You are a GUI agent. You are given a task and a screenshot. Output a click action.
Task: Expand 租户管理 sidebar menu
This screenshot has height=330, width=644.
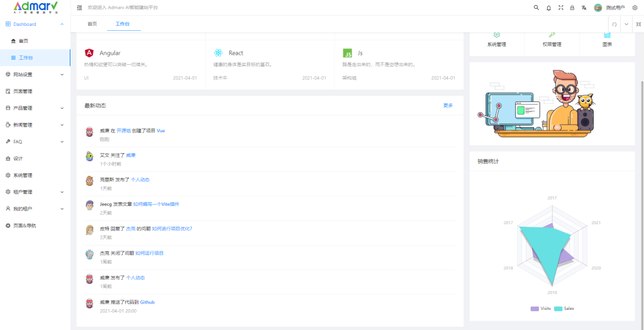[x=35, y=191]
